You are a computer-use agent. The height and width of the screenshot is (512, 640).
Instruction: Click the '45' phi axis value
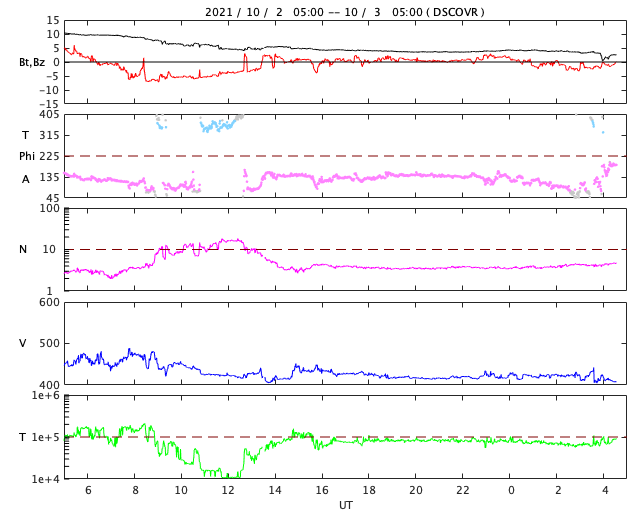coord(53,198)
